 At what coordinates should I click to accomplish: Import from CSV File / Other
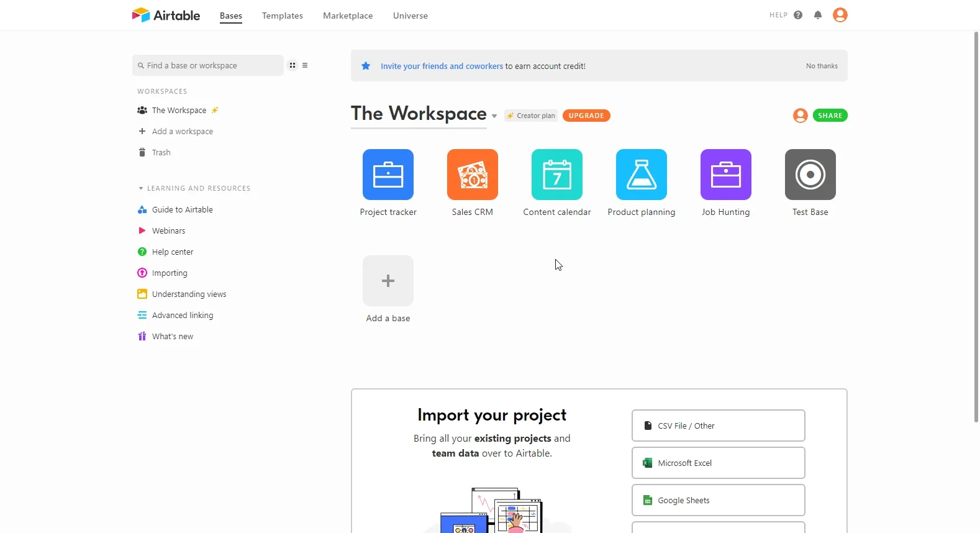[x=719, y=426]
